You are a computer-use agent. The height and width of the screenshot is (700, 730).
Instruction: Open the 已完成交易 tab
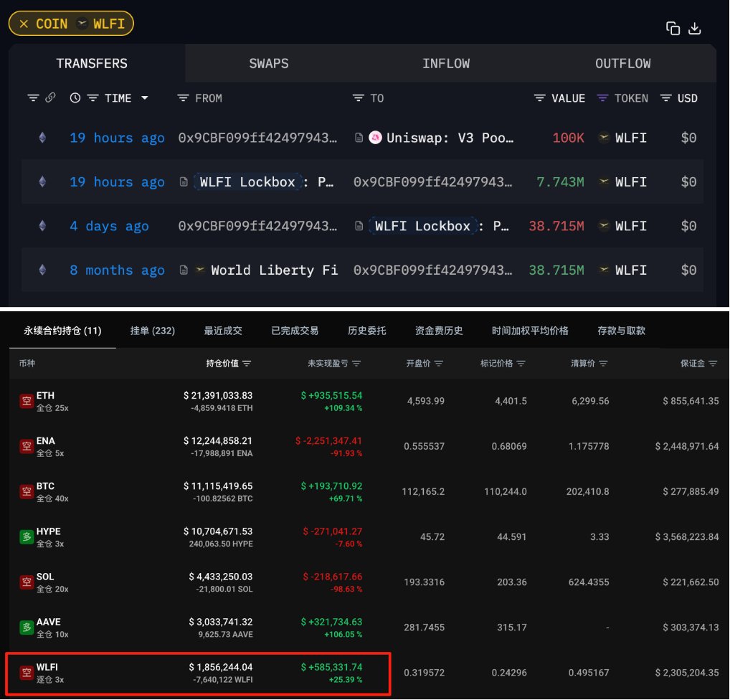295,331
